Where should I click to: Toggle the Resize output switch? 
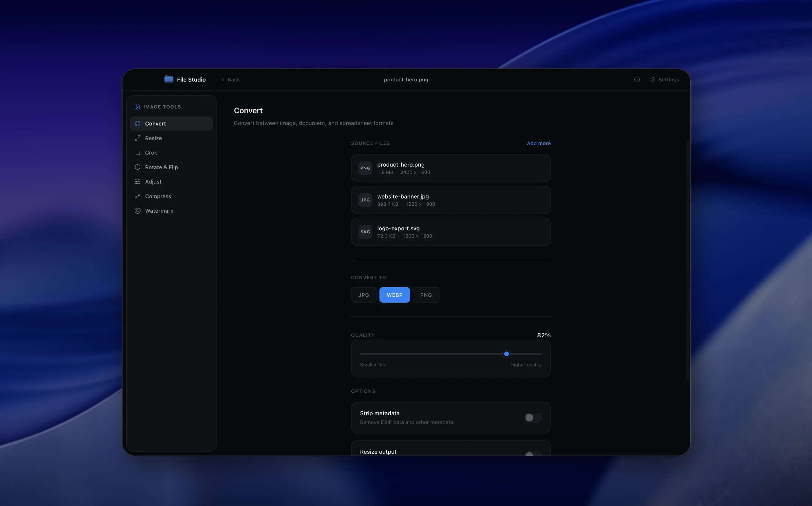(x=533, y=454)
